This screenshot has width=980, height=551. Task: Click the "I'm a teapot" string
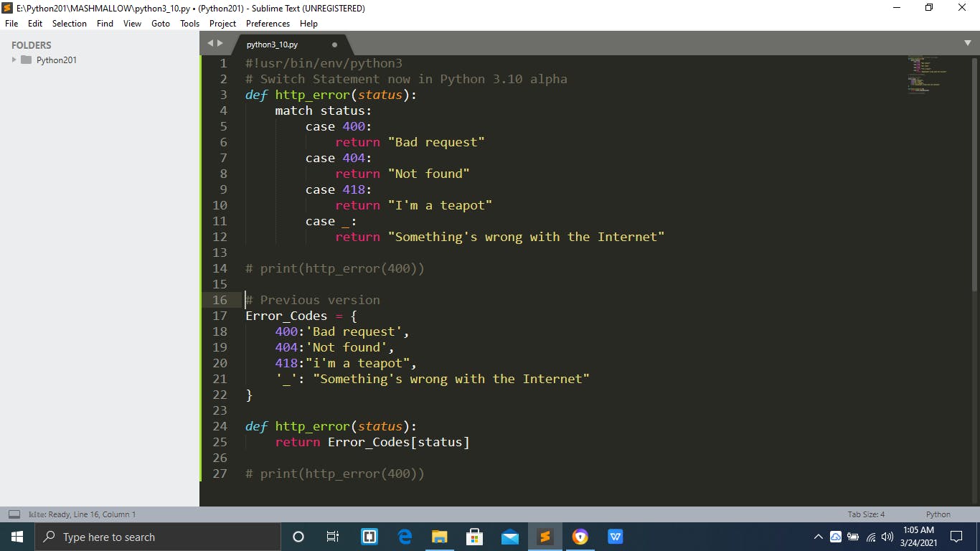[x=440, y=205]
